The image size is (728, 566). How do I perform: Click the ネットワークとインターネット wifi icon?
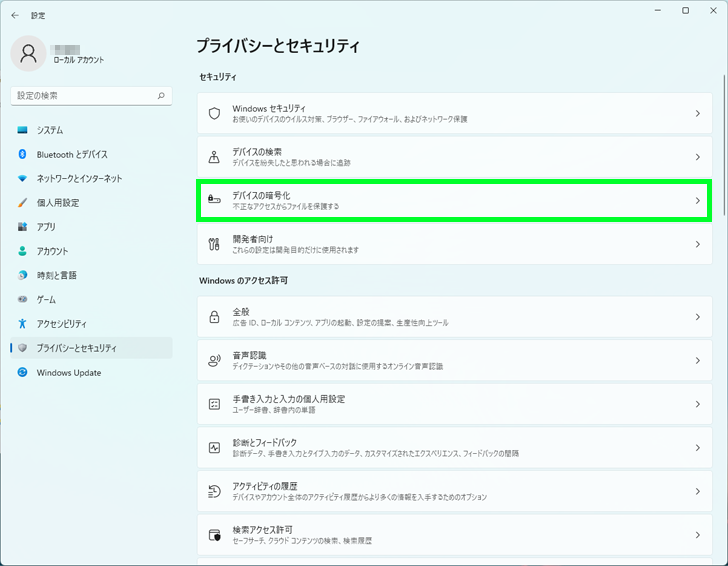click(22, 178)
